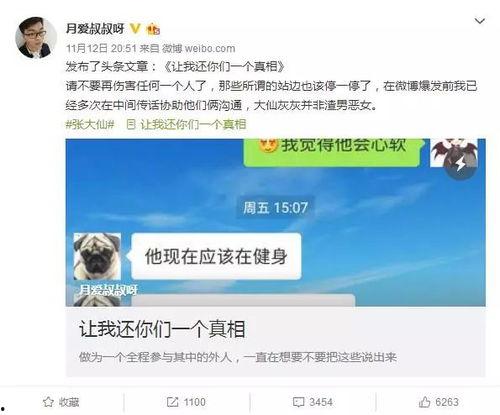Open the comments icon showing 3454

[298, 402]
